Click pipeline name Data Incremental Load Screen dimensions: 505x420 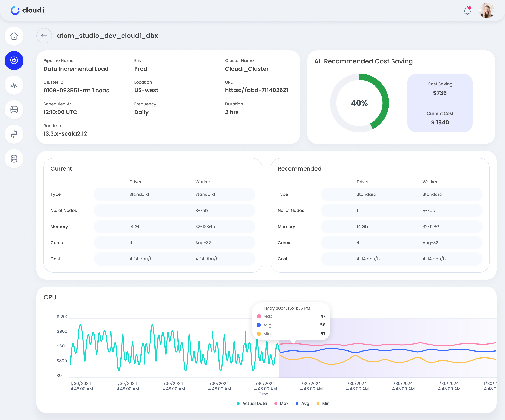76,69
